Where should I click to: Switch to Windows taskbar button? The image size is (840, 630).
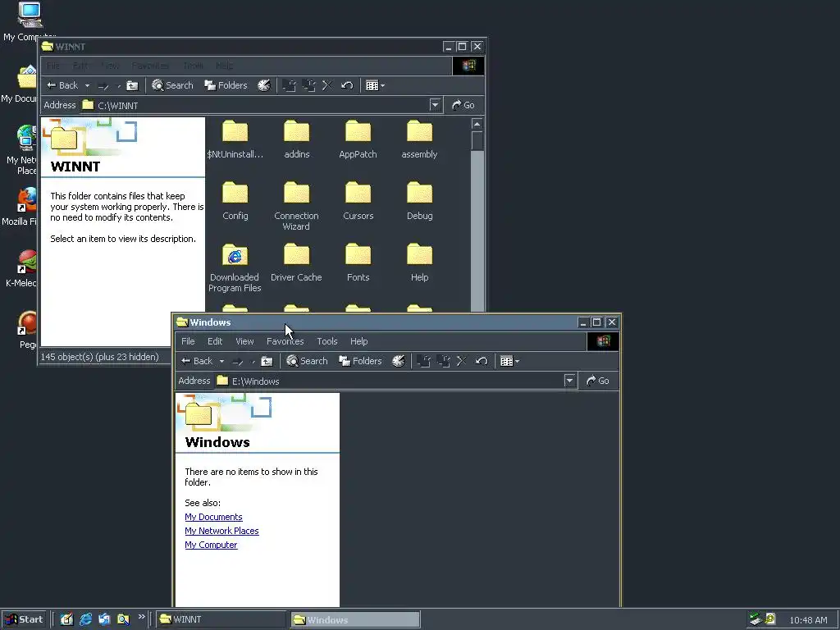(355, 620)
